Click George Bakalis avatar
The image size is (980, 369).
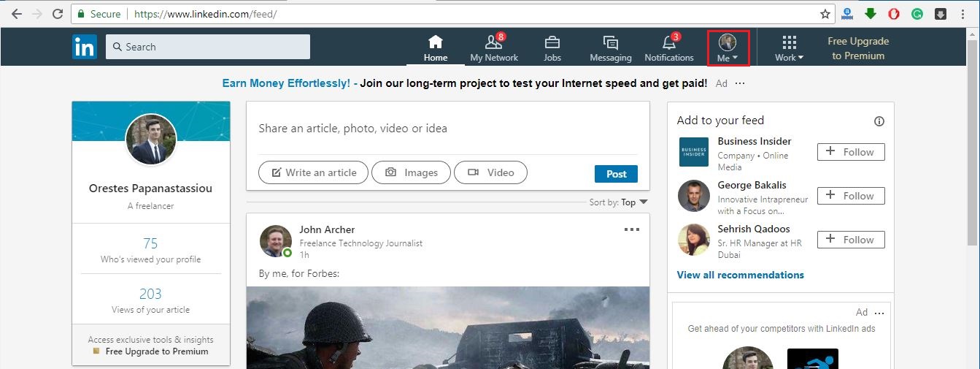tap(693, 196)
